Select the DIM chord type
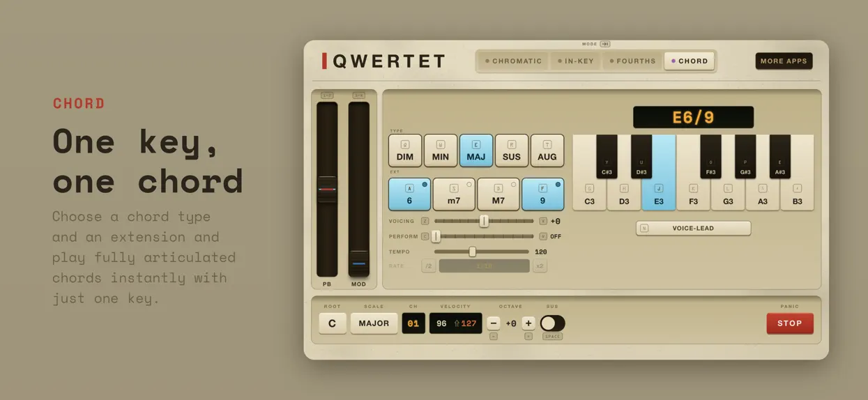The height and width of the screenshot is (400, 868). [405, 151]
